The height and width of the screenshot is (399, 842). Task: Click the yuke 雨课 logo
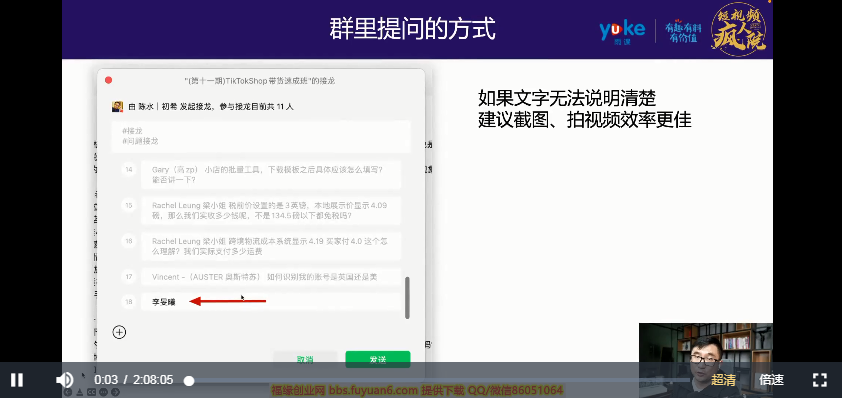pos(622,31)
